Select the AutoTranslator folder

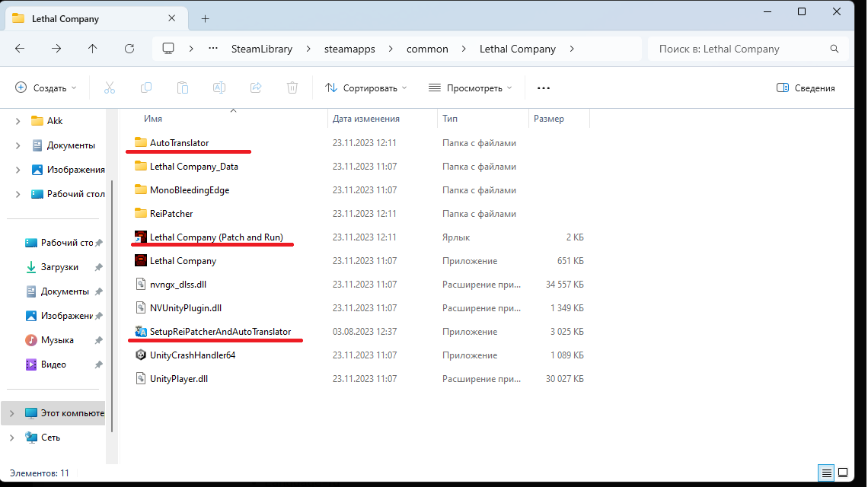pyautogui.click(x=180, y=143)
